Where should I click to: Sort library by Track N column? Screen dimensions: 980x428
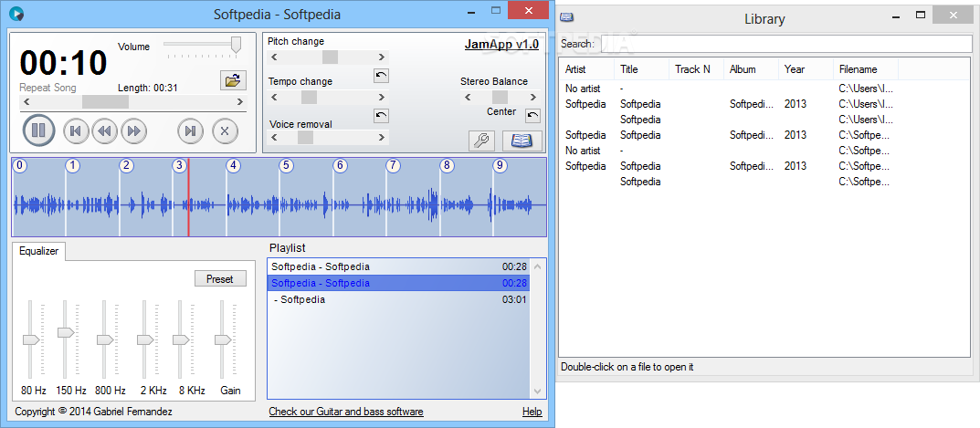pyautogui.click(x=697, y=69)
